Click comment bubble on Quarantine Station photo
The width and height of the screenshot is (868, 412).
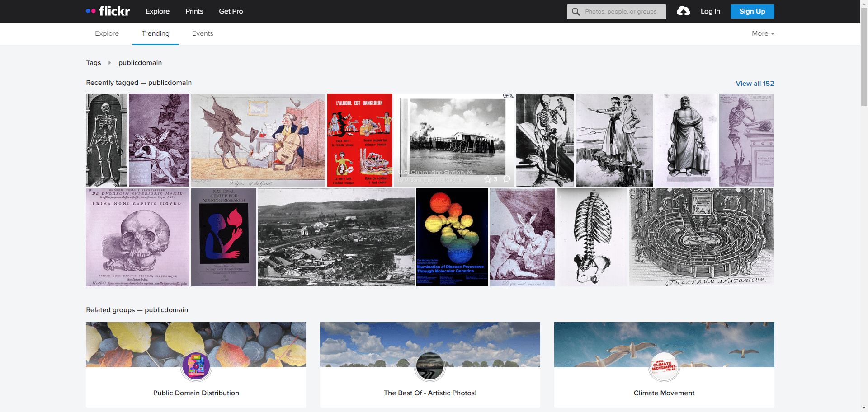[x=507, y=179]
